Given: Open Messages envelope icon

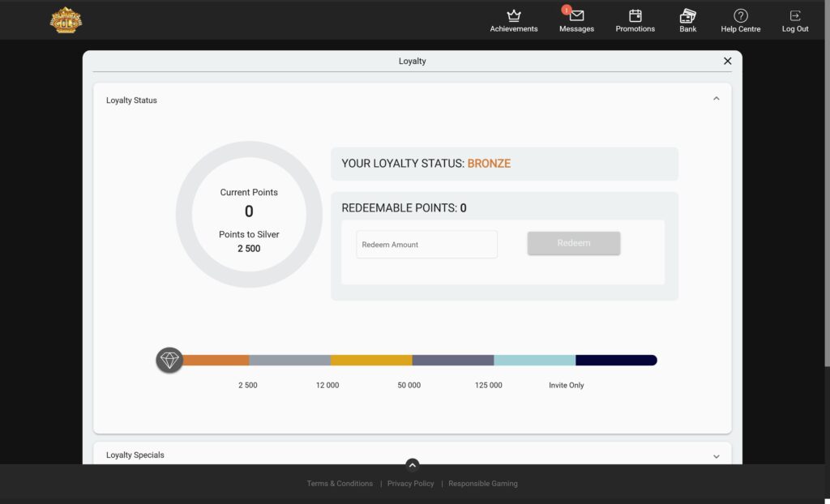Looking at the screenshot, I should [576, 16].
